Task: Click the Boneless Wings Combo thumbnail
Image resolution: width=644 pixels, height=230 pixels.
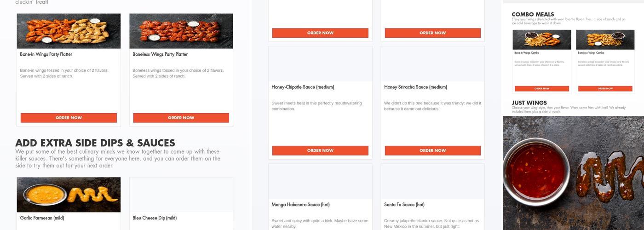Action: [605, 40]
